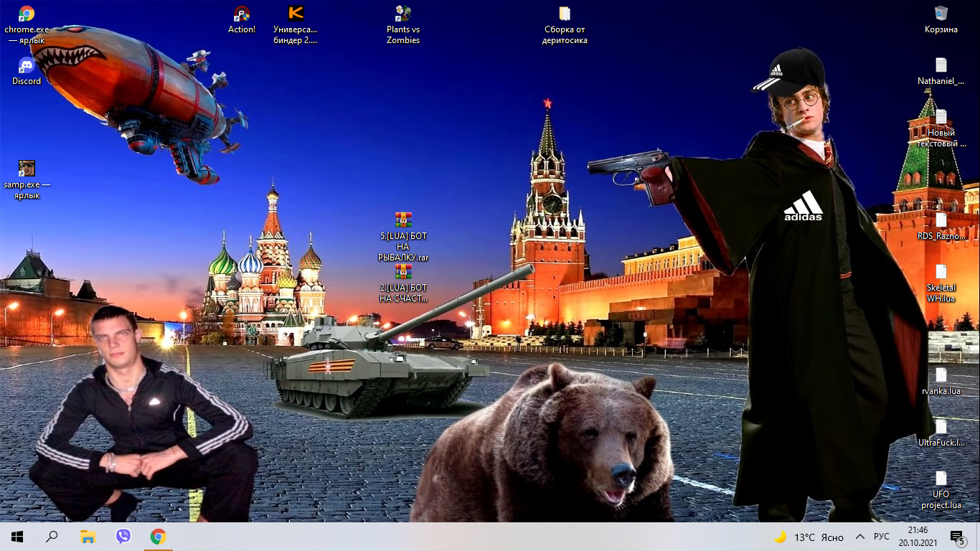The height and width of the screenshot is (551, 980).
Task: Open taskbar search magnifier
Action: click(52, 537)
